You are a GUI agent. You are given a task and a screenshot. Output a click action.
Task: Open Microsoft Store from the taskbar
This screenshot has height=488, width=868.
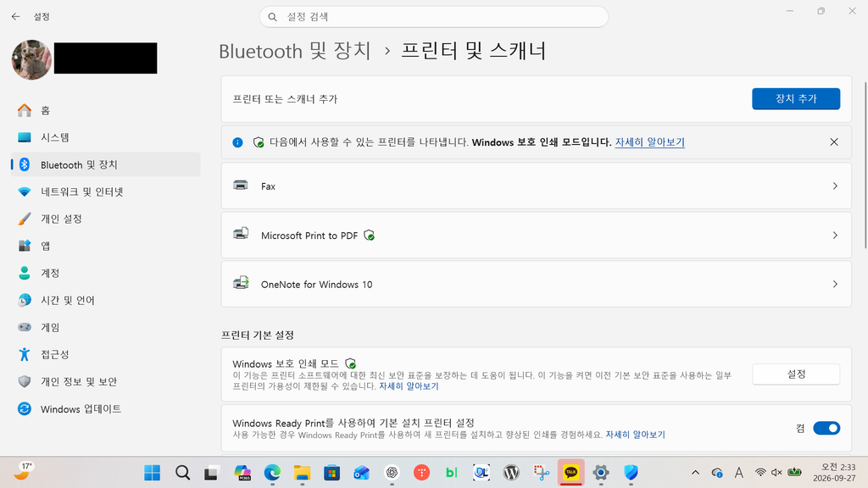tap(331, 473)
